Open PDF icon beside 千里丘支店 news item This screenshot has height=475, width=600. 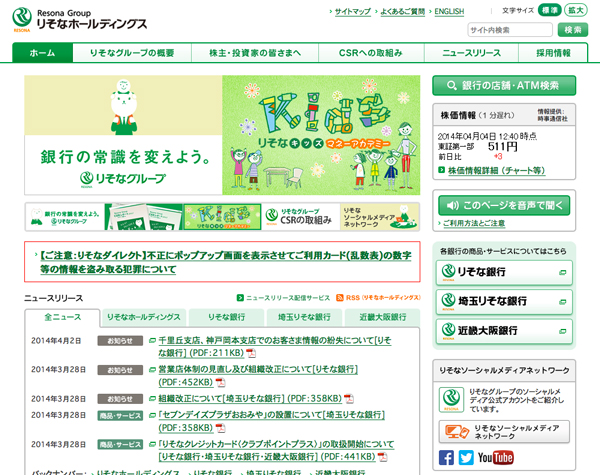tap(251, 353)
